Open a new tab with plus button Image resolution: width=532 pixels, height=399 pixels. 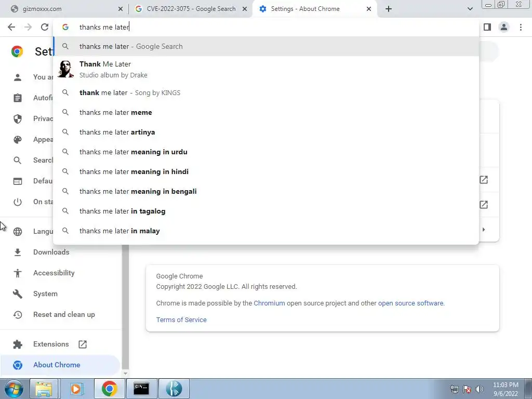389,9
